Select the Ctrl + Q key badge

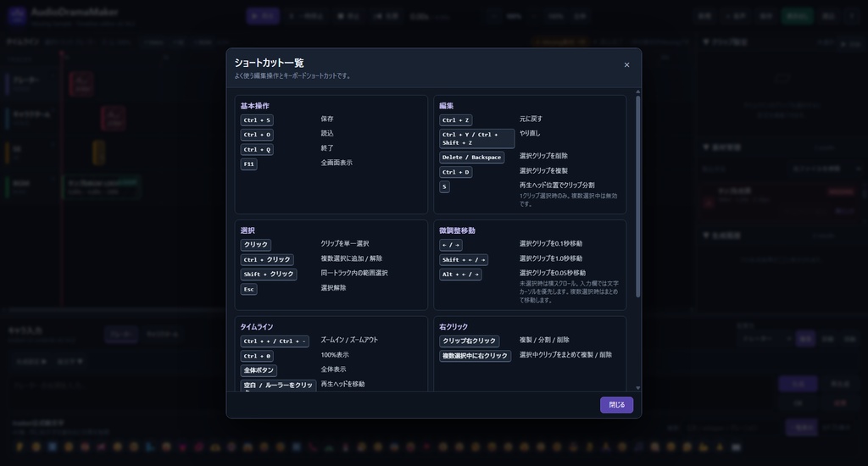pyautogui.click(x=257, y=149)
